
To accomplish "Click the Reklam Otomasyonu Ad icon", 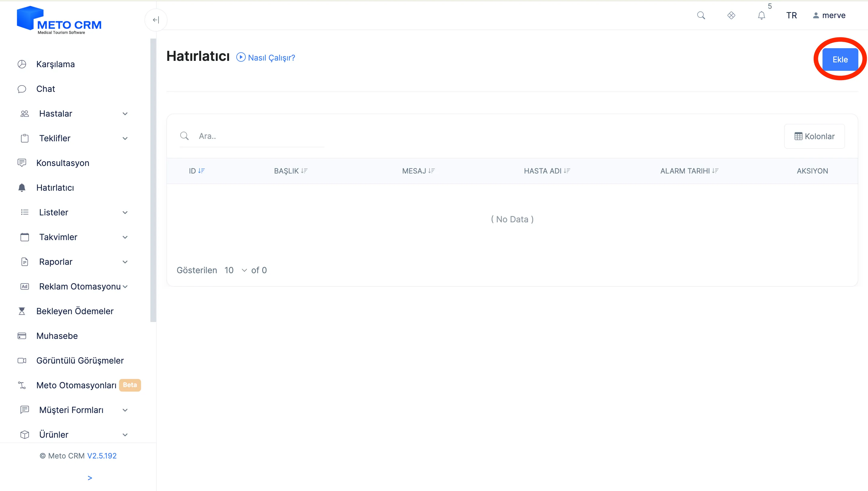I will point(25,286).
